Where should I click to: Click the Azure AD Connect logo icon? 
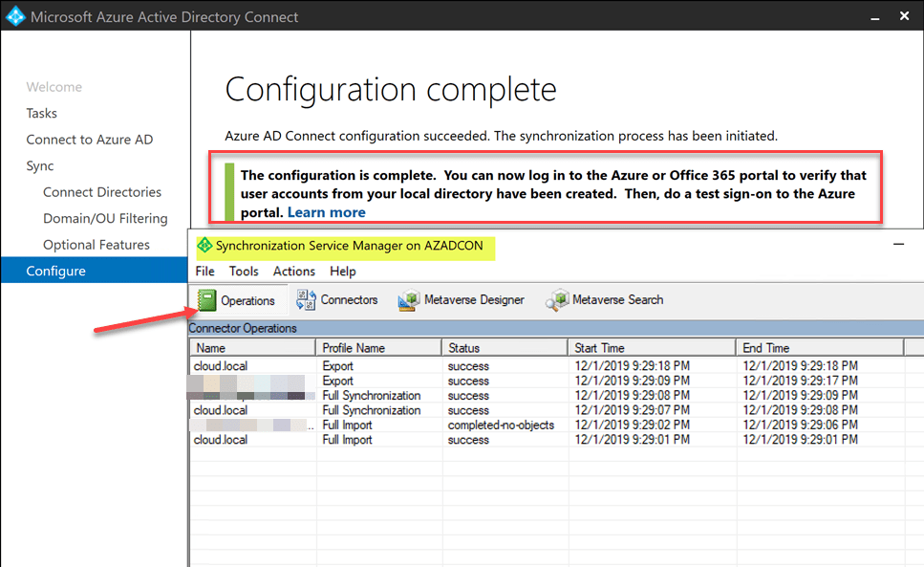point(15,16)
